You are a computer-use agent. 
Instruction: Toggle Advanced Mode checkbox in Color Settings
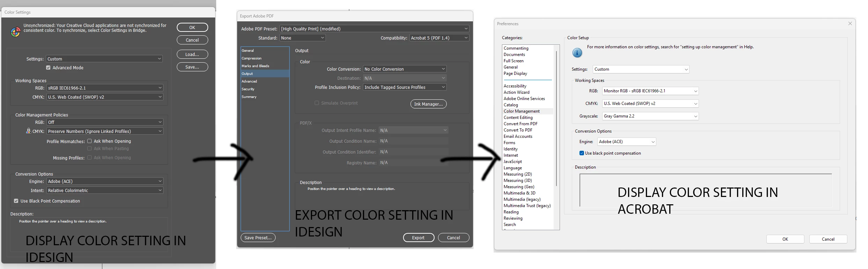[48, 68]
